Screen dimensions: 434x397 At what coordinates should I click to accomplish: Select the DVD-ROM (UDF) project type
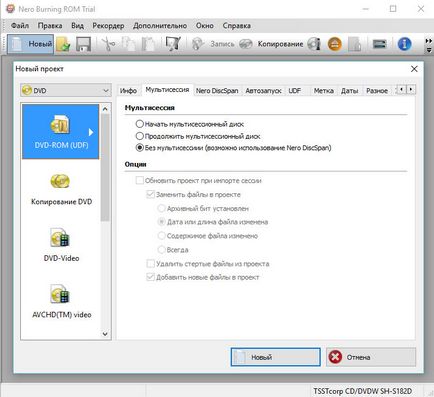[60, 131]
